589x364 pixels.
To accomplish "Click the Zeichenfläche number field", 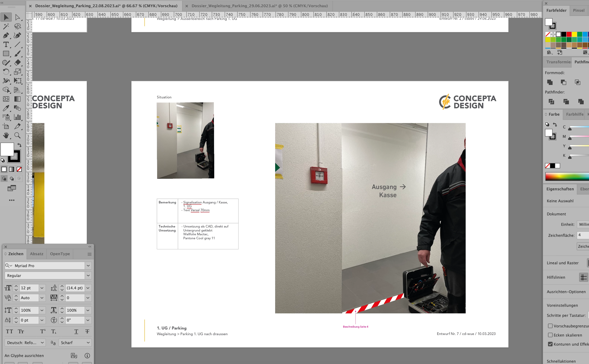I will pyautogui.click(x=583, y=235).
